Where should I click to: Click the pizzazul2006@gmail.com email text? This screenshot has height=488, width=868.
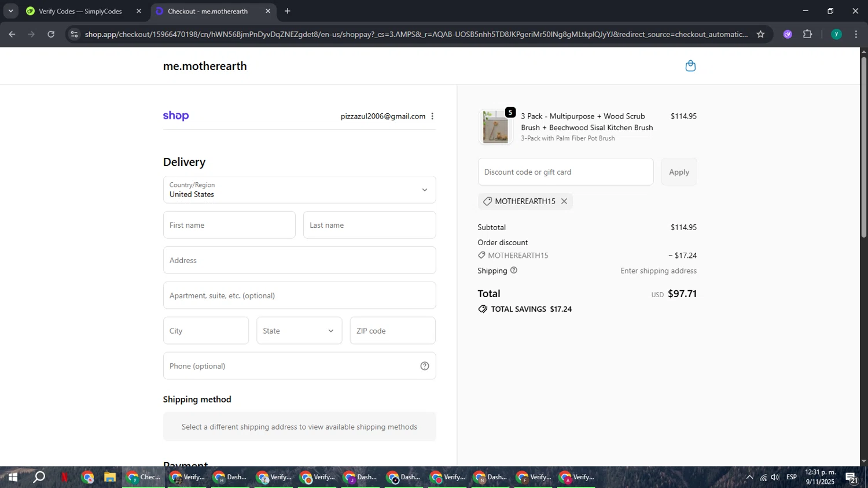pyautogui.click(x=383, y=116)
